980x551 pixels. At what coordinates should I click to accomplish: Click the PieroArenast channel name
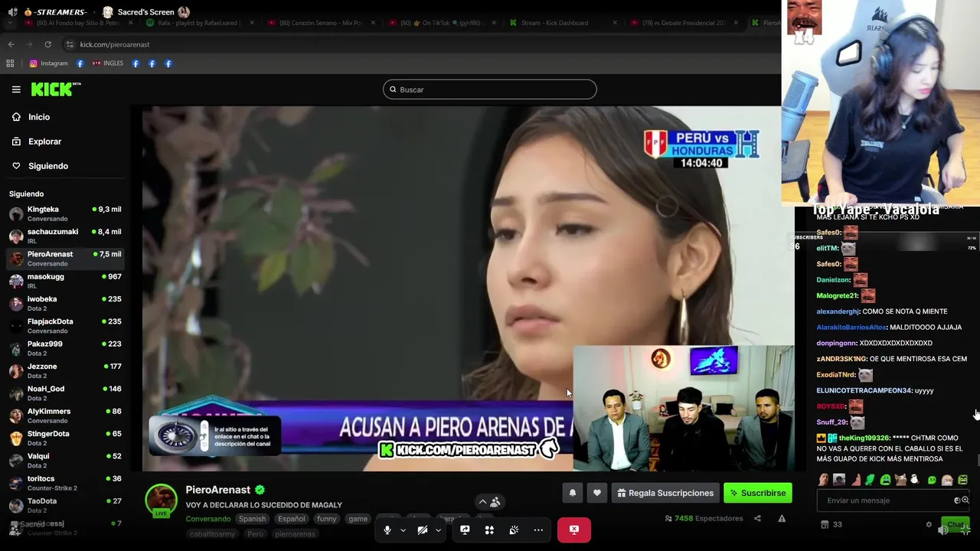pyautogui.click(x=218, y=490)
